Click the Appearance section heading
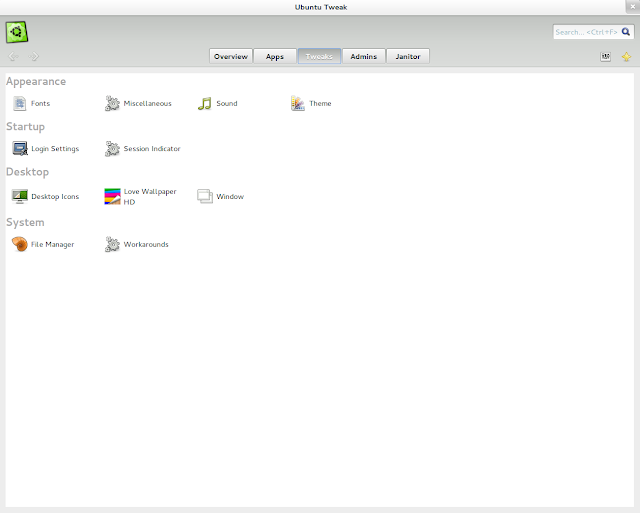 pos(36,82)
